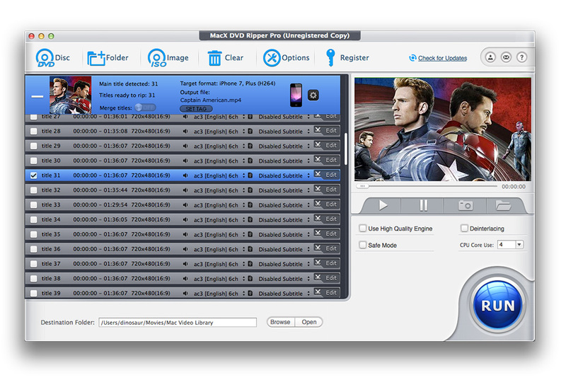Click the Destination Folder path field
The image size is (566, 392).
[x=178, y=323]
